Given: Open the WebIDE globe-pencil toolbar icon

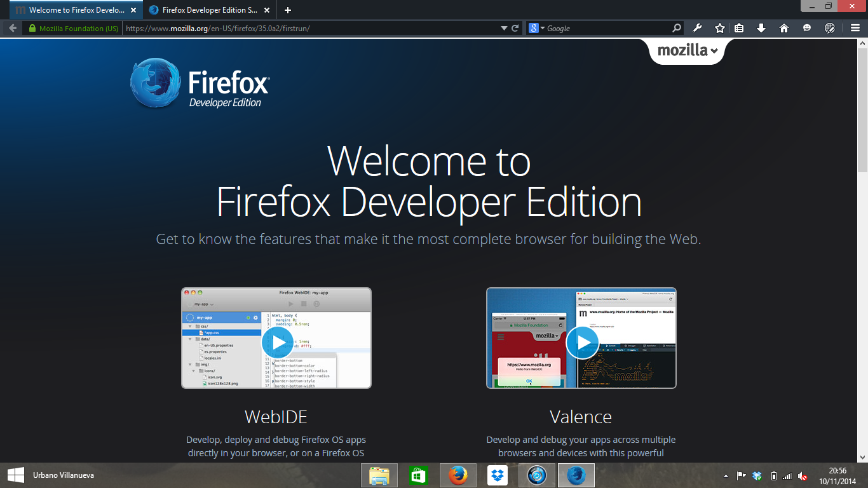Looking at the screenshot, I should coord(829,28).
